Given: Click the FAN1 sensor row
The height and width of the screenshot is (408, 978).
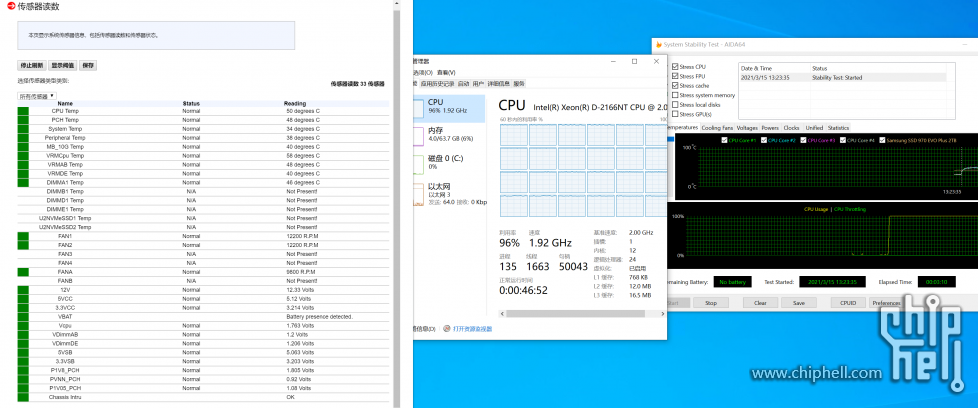Looking at the screenshot, I should click(x=203, y=236).
